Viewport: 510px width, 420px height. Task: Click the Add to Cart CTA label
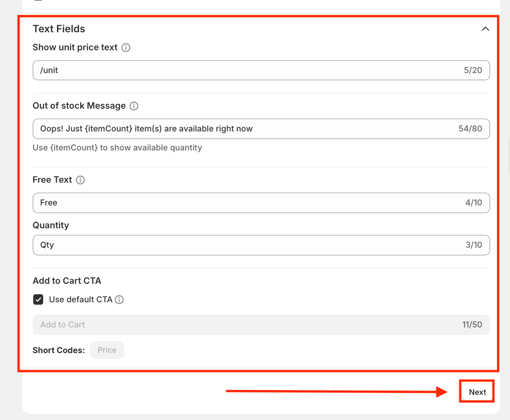pos(67,280)
